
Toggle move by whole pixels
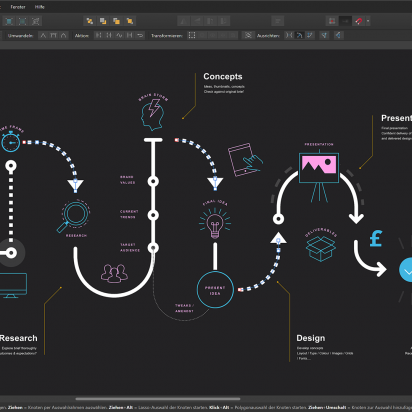click(345, 21)
